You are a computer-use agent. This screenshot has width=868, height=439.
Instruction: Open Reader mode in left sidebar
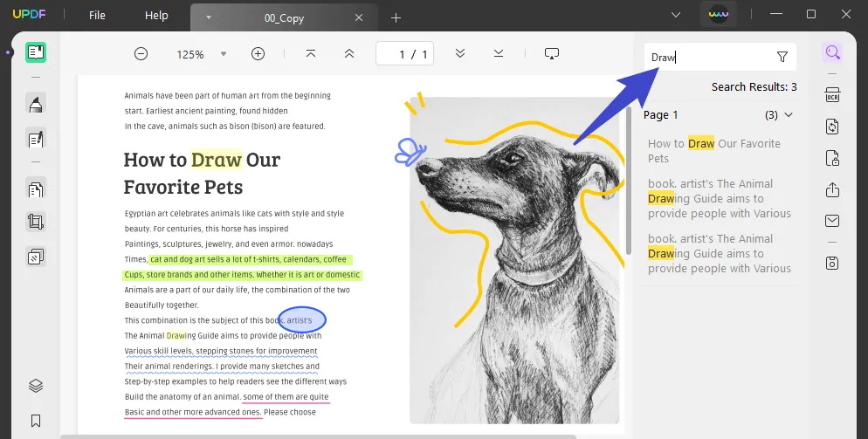(x=36, y=52)
